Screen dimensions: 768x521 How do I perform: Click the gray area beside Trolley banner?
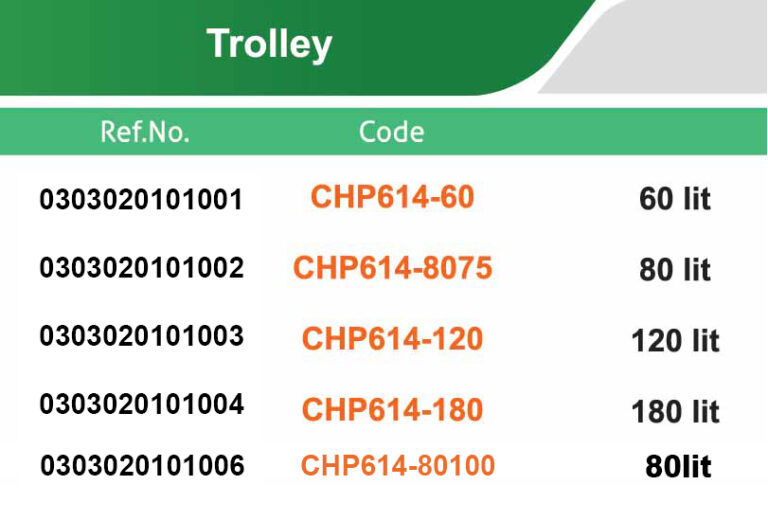coord(680,50)
